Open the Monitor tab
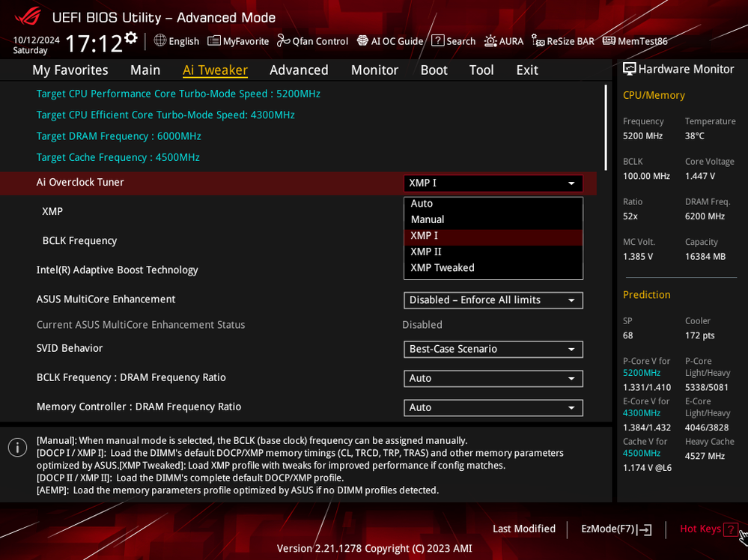This screenshot has width=748, height=560. 374,70
